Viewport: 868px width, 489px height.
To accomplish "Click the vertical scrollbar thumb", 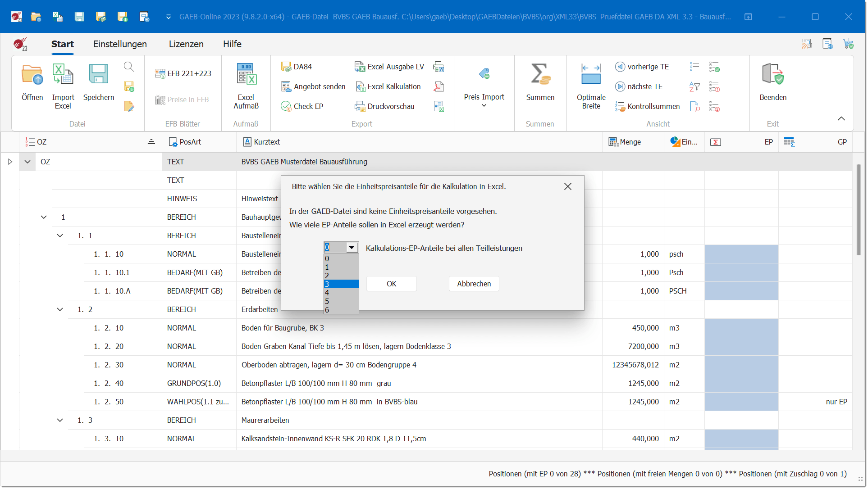I will [859, 209].
